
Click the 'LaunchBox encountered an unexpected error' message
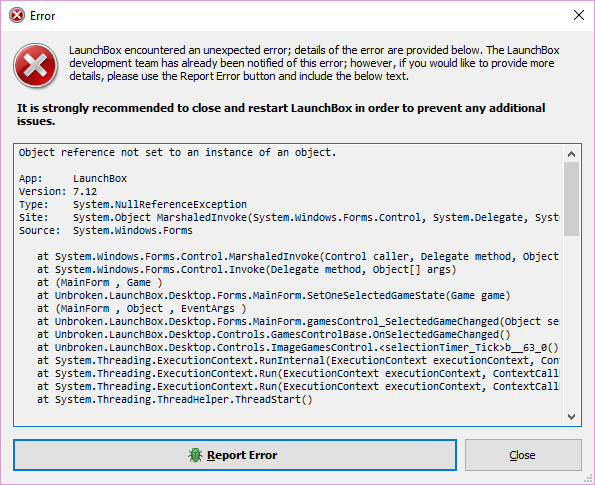pyautogui.click(x=314, y=63)
